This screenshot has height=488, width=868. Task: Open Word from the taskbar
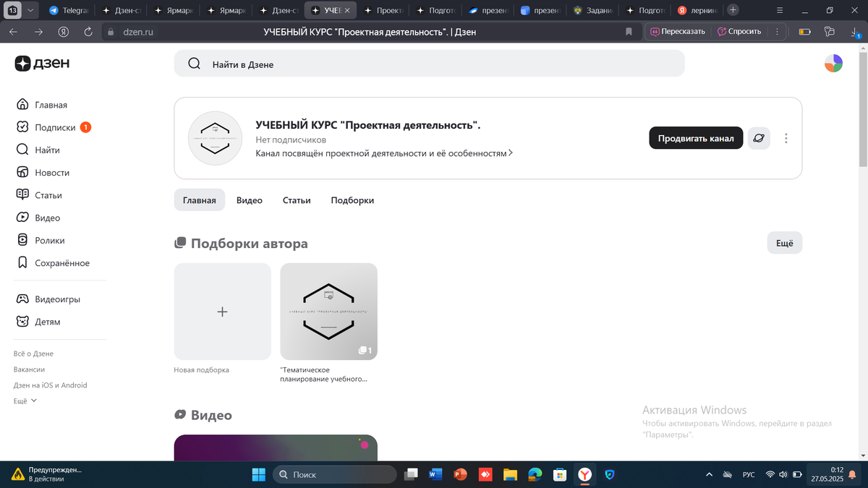coord(435,474)
